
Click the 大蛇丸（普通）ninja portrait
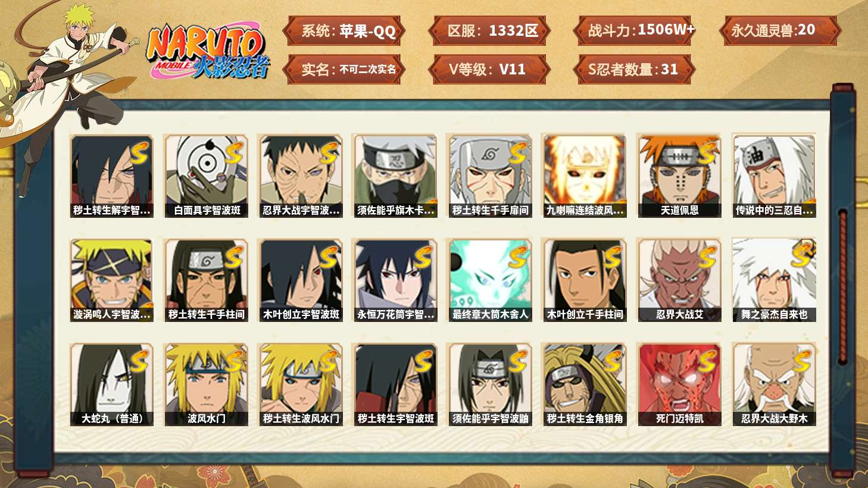click(x=111, y=384)
